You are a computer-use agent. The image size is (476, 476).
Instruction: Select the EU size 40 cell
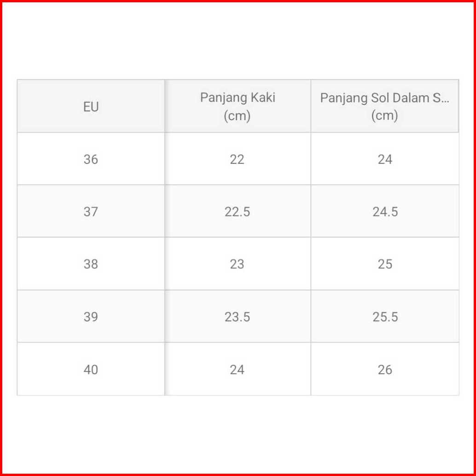click(x=91, y=370)
